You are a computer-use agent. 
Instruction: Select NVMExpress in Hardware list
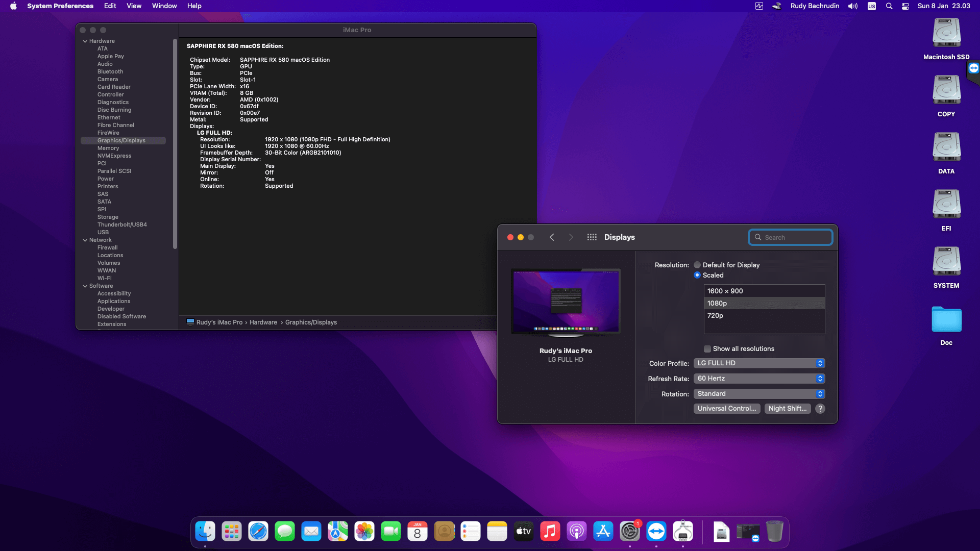click(114, 156)
